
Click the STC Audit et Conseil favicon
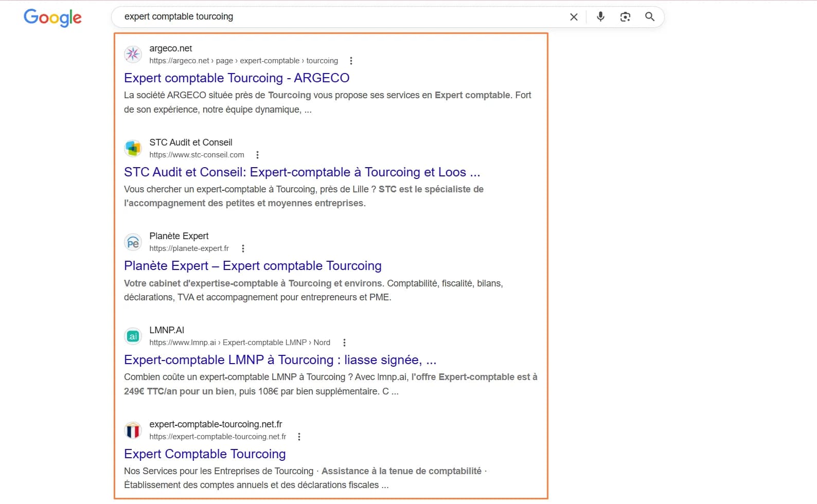(133, 148)
